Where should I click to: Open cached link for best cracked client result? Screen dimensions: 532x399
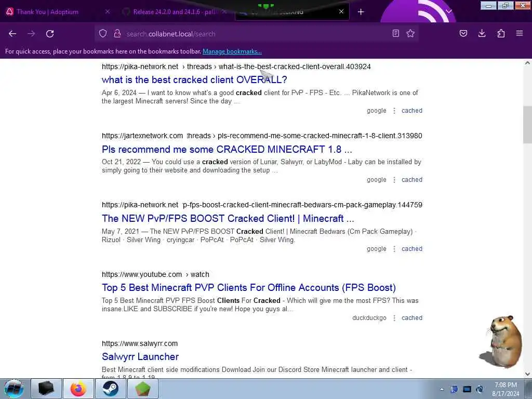412,111
